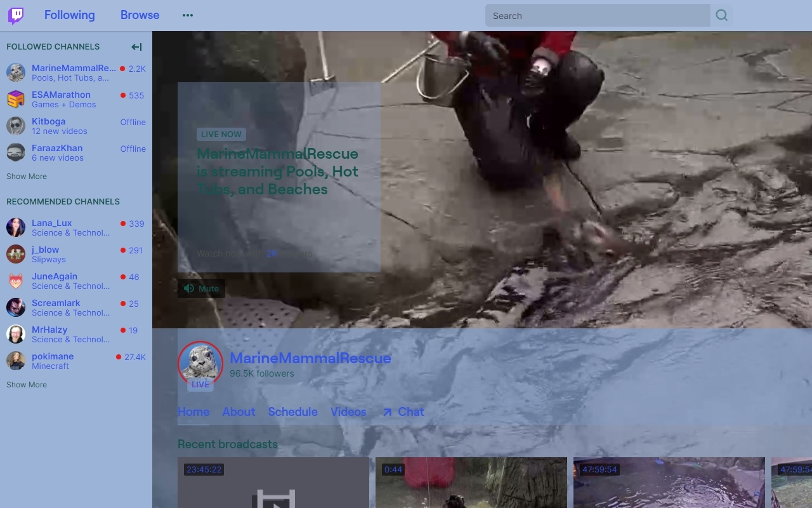Select pokimane channel name text

point(53,356)
